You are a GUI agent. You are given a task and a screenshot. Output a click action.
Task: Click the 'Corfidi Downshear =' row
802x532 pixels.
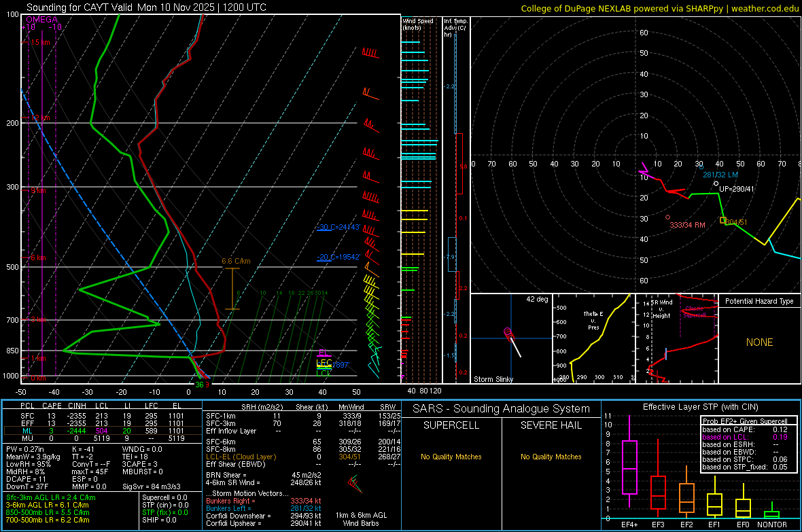[264, 516]
